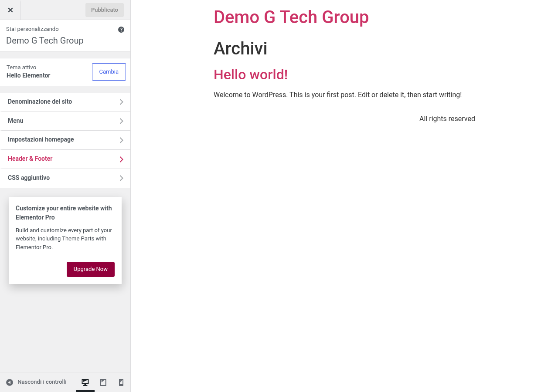Click the 'Welcome to WordPress' excerpt text
Viewport: 558px width, 392px height.
[337, 95]
